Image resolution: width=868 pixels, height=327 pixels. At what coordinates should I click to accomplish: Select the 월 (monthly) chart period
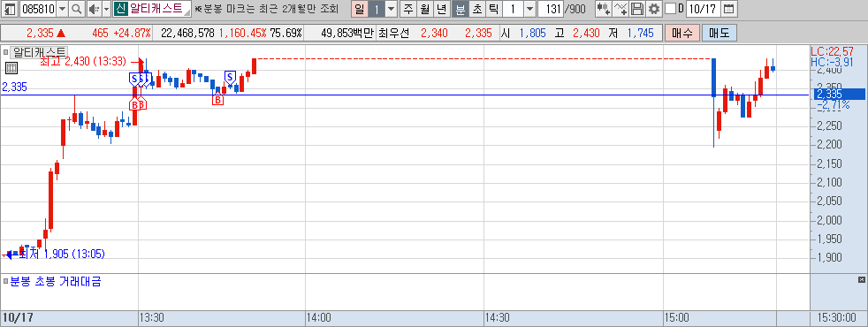pyautogui.click(x=425, y=9)
